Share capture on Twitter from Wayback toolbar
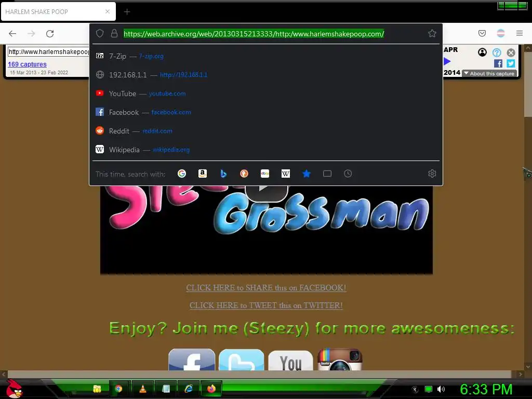 (x=511, y=63)
